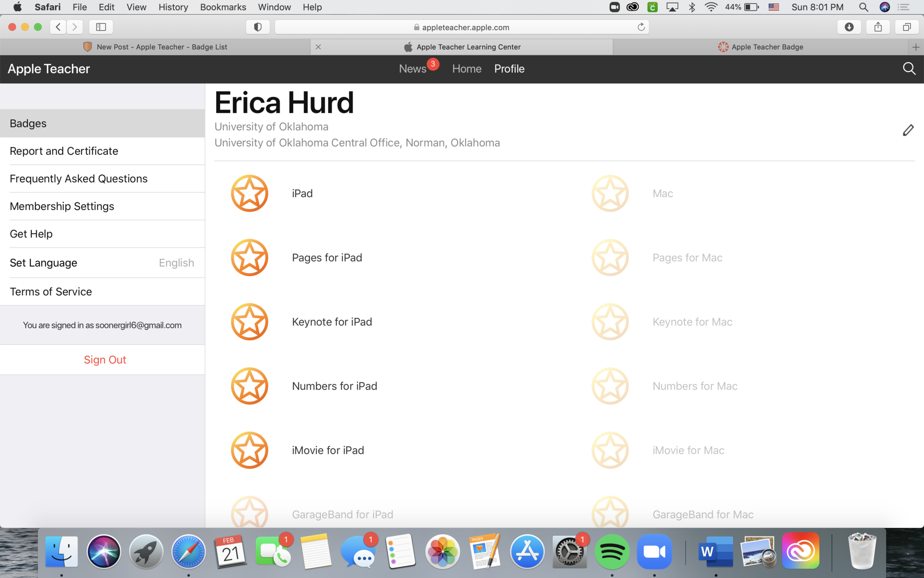Click the pencil edit profile icon
Screen dimensions: 924x578
click(x=908, y=130)
